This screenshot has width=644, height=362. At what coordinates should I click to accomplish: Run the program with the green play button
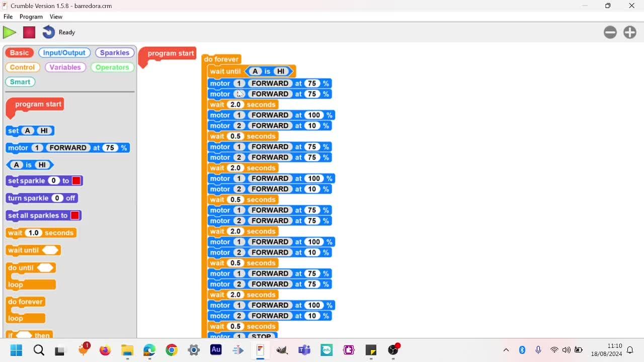pos(10,32)
